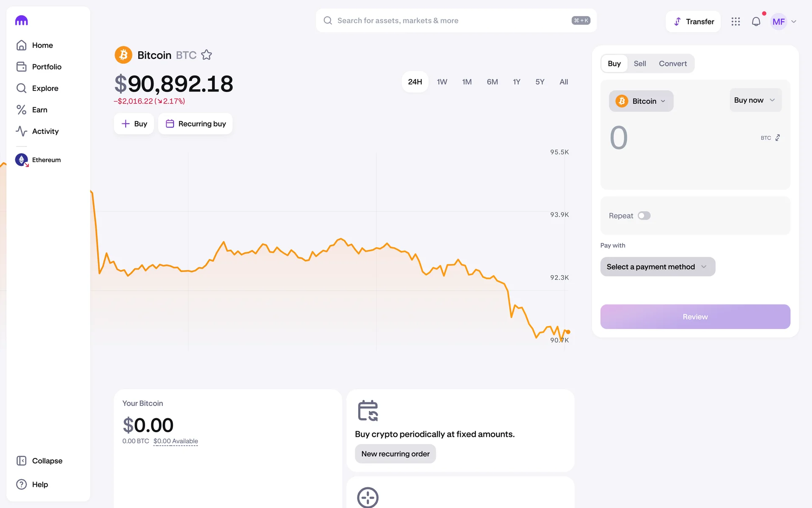Favorite Bitcoin with the star icon
Viewport: 812px width, 508px height.
[x=206, y=55]
